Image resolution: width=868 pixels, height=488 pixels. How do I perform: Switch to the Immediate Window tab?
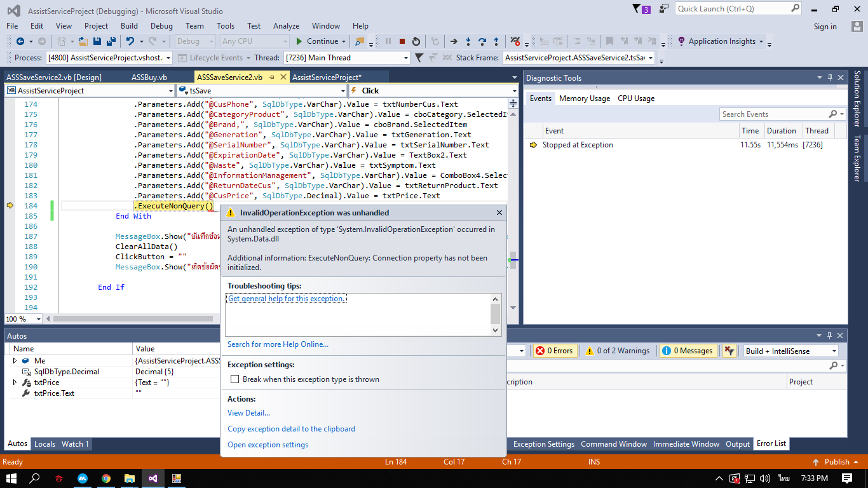point(686,444)
